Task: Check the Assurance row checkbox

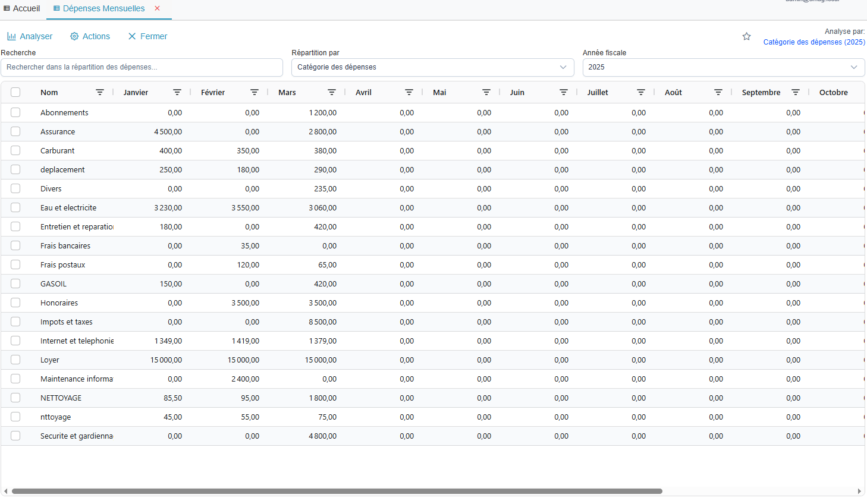Action: 15,132
